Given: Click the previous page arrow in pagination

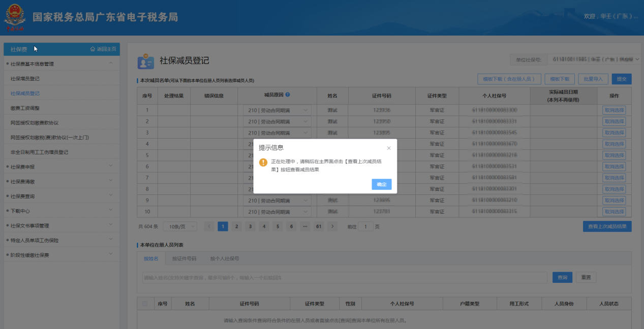Looking at the screenshot, I should pos(209,226).
